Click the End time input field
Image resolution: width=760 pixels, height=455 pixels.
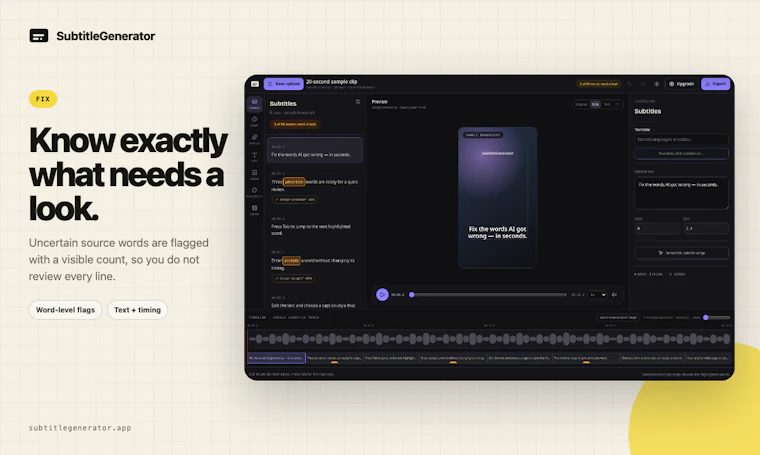pos(706,228)
